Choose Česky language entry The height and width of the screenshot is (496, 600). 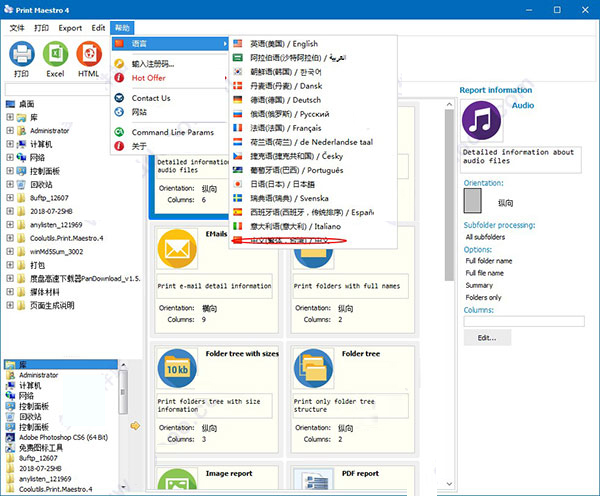(x=313, y=156)
